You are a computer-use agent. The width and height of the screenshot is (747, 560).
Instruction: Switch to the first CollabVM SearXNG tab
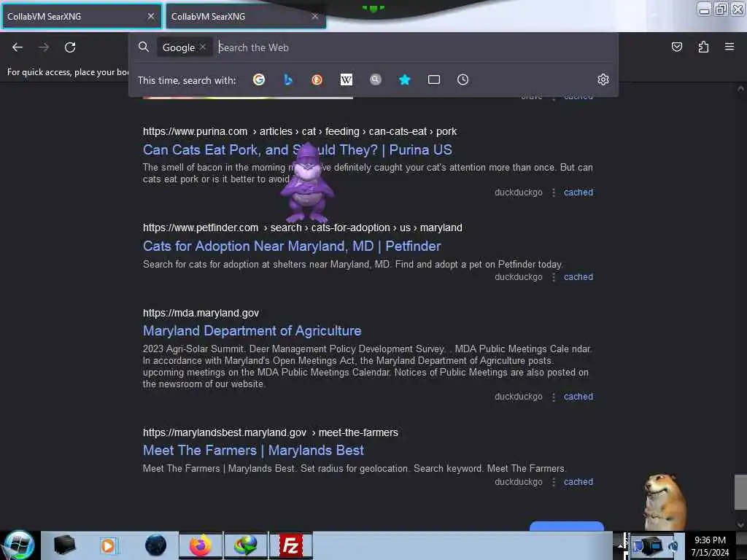coord(82,16)
